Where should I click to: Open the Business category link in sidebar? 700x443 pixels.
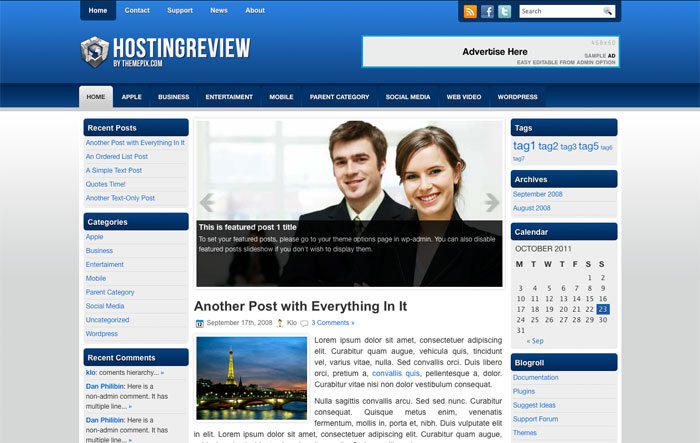pyautogui.click(x=99, y=251)
